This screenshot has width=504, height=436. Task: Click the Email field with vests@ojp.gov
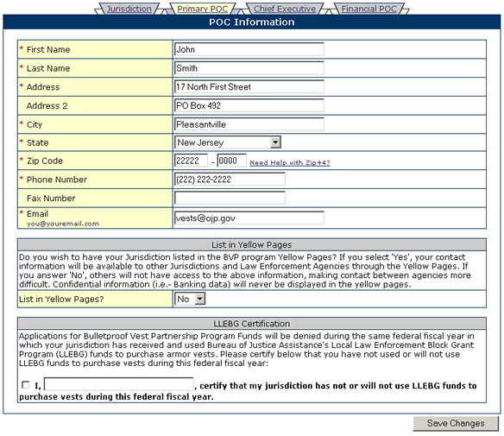[x=249, y=218]
